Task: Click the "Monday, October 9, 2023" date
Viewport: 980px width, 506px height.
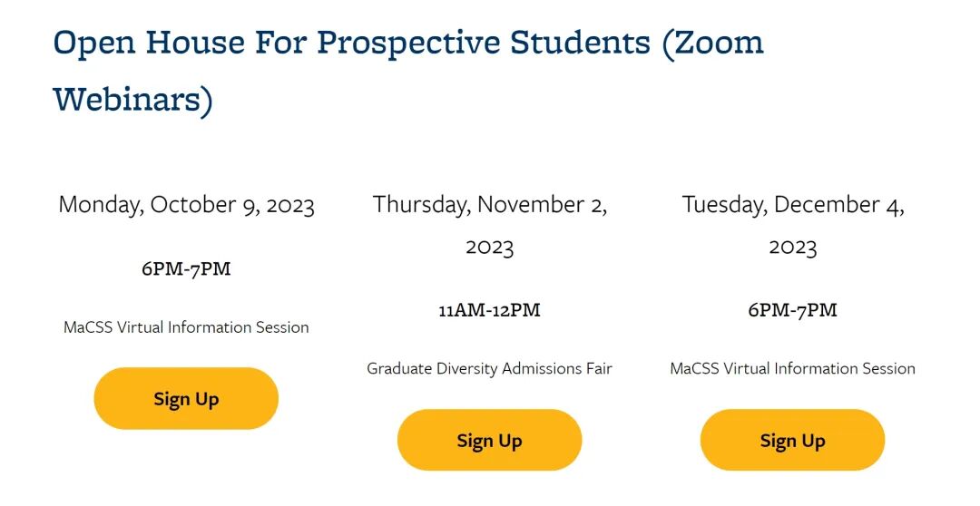Action: point(186,205)
